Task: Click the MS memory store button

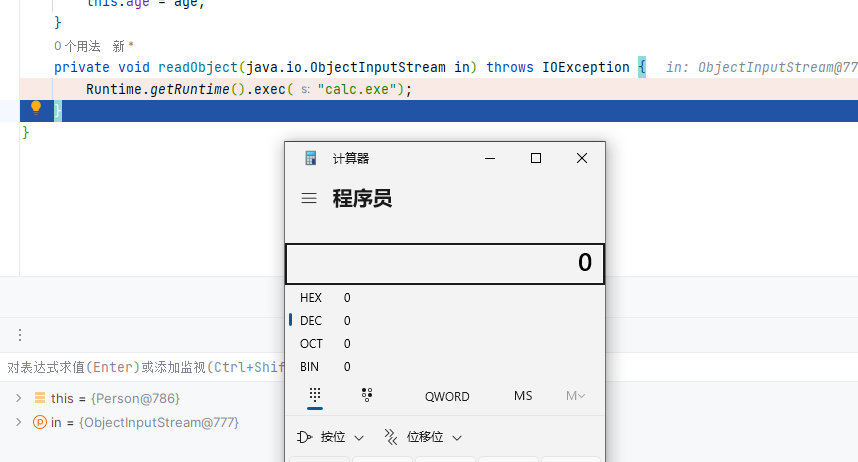Action: 523,396
